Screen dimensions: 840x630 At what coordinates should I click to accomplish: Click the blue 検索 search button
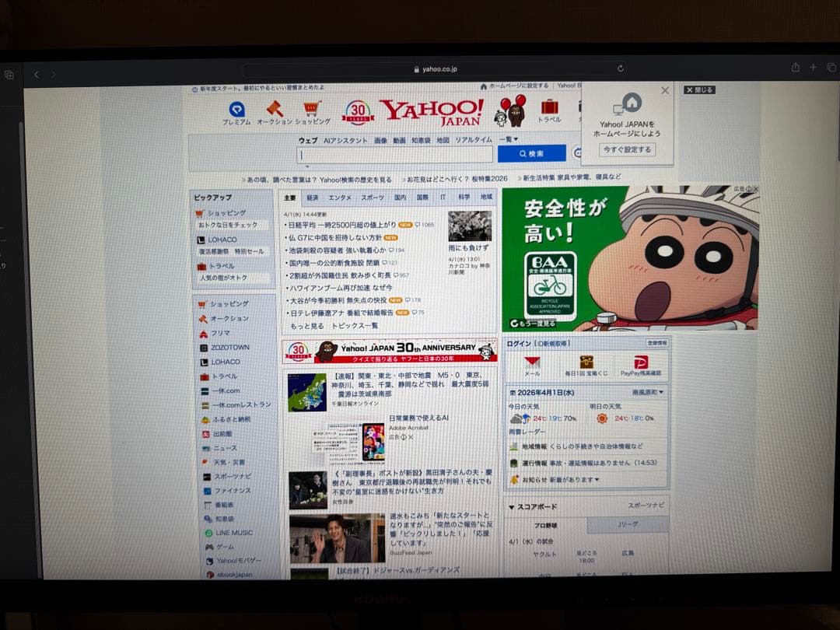tap(531, 154)
